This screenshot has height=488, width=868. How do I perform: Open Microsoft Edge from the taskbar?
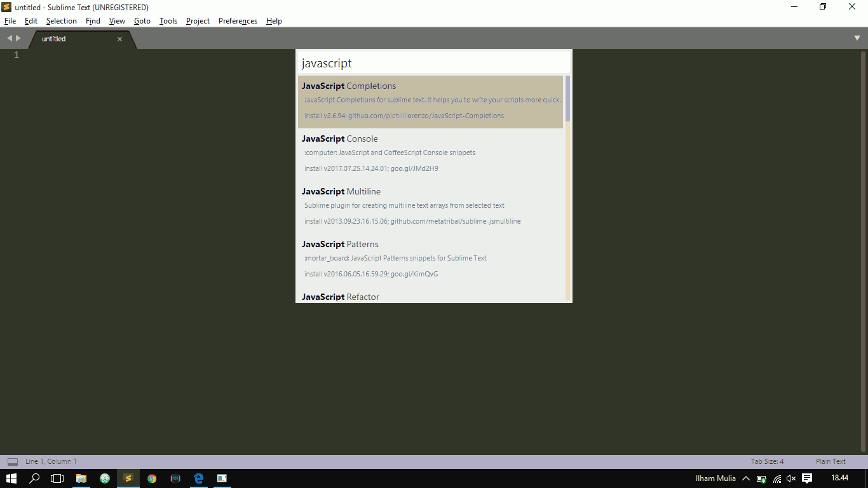coord(198,478)
